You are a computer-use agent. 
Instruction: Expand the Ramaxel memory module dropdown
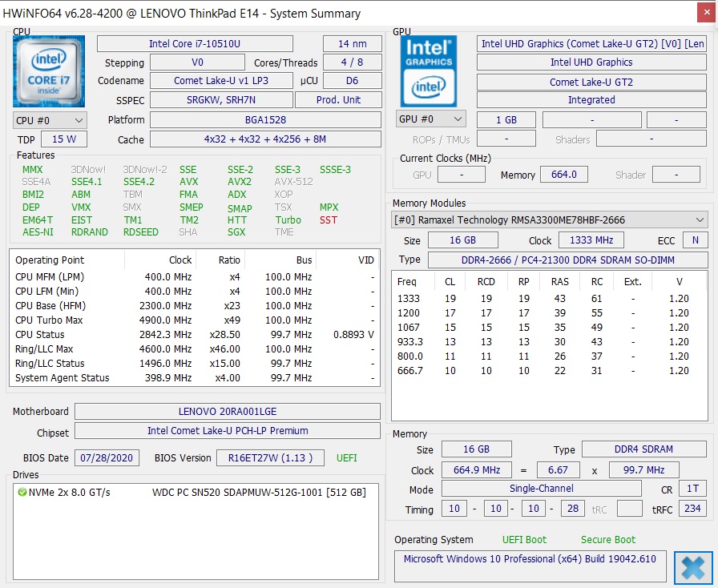pos(550,219)
